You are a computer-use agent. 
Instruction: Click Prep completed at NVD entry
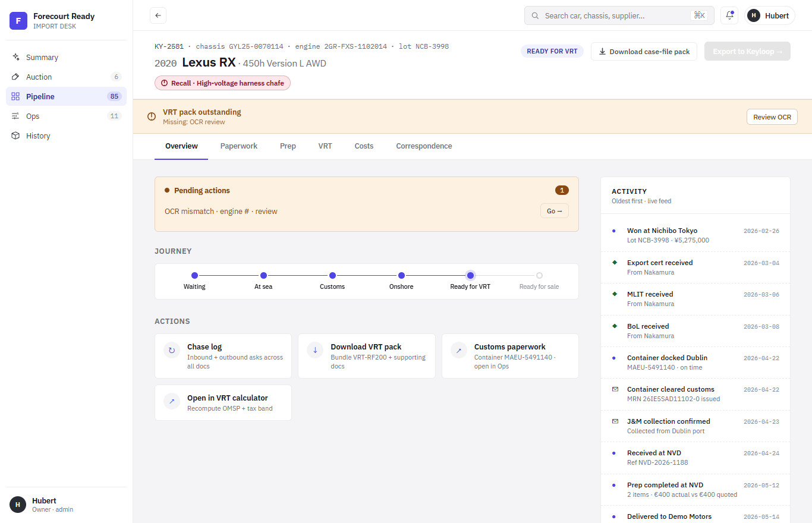pyautogui.click(x=695, y=489)
